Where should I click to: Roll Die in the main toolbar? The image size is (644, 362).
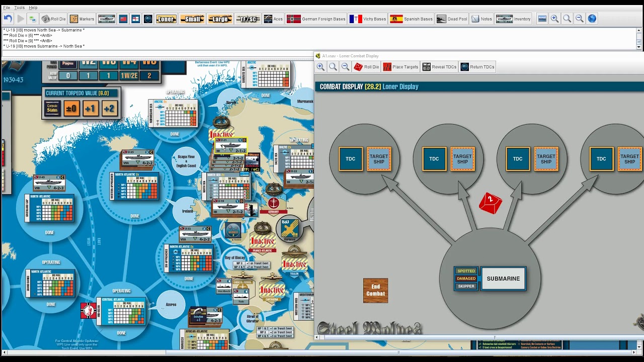(53, 19)
